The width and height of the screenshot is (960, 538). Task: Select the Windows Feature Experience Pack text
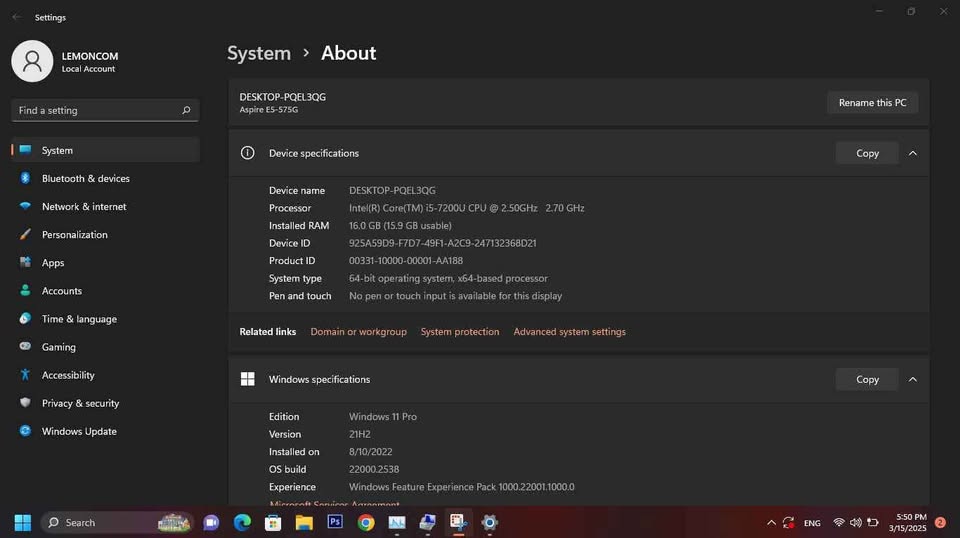tap(462, 487)
